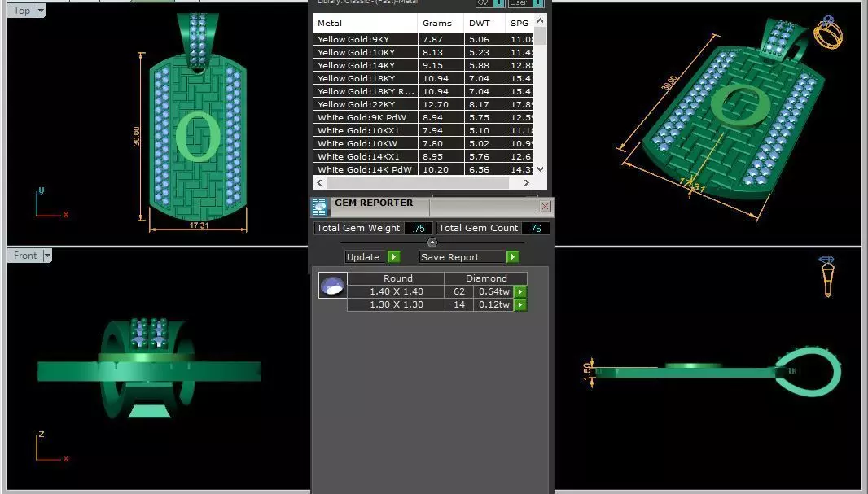Click the 1.30 X 1.30 size cell
Screen dimensions: 868x494
[397, 304]
